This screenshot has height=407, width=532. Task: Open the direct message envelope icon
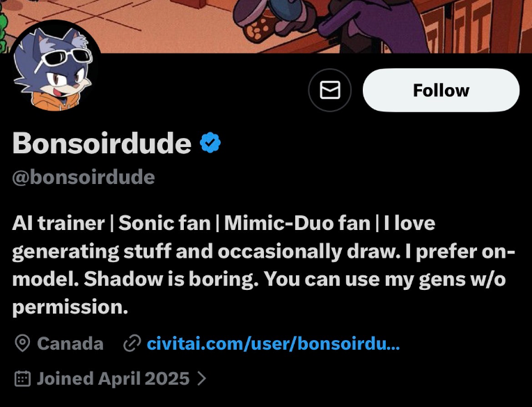click(x=329, y=91)
